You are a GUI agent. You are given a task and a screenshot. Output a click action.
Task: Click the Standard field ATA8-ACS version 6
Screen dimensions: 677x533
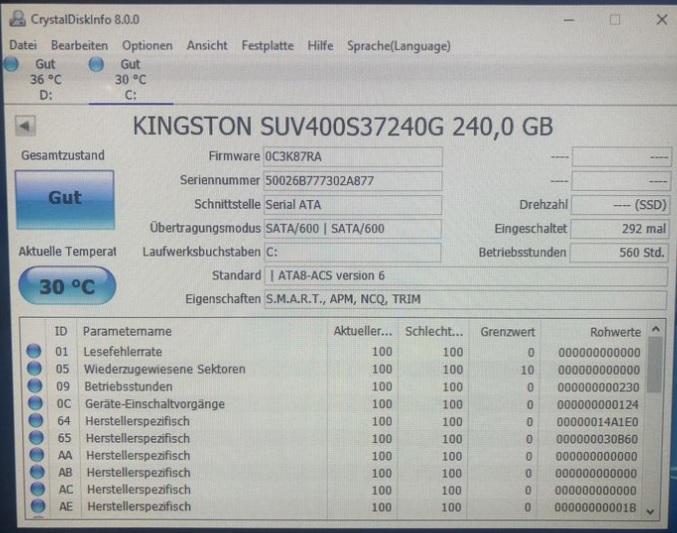click(465, 276)
